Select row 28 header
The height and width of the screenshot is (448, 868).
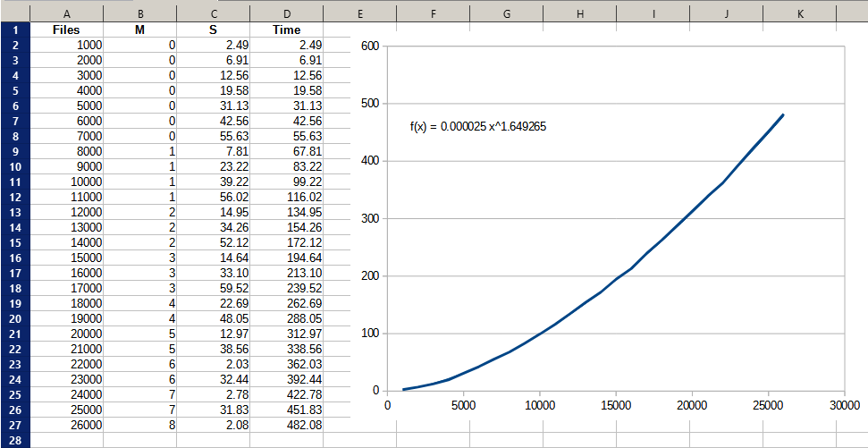pos(15,440)
